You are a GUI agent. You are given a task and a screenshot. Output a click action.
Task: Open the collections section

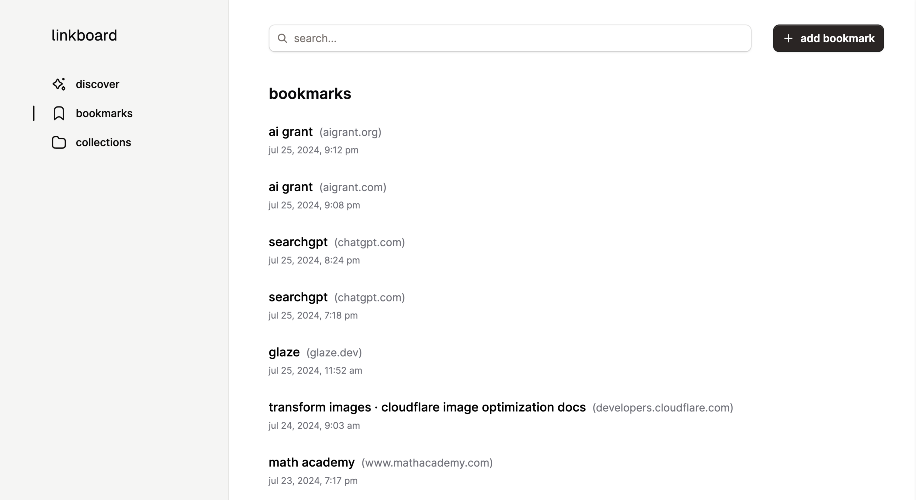point(91,142)
